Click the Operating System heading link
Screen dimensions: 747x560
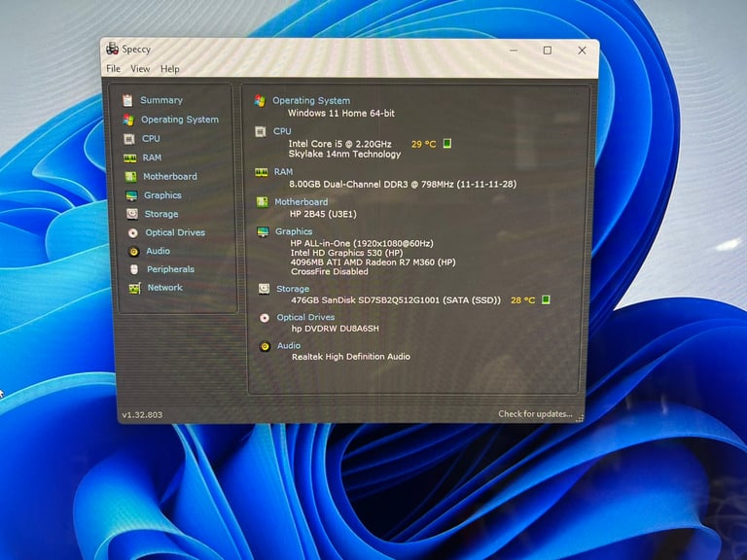coord(311,100)
